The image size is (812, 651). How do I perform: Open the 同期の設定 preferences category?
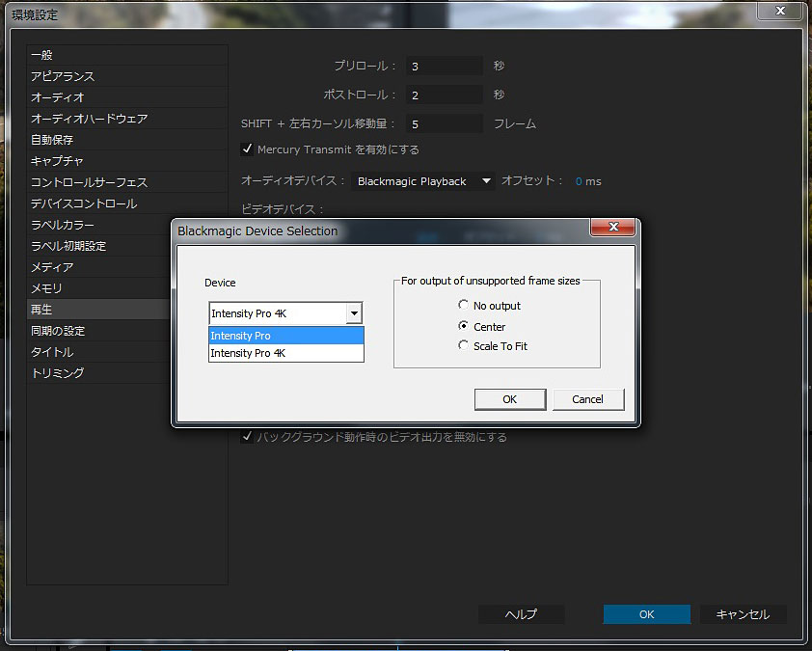point(99,331)
